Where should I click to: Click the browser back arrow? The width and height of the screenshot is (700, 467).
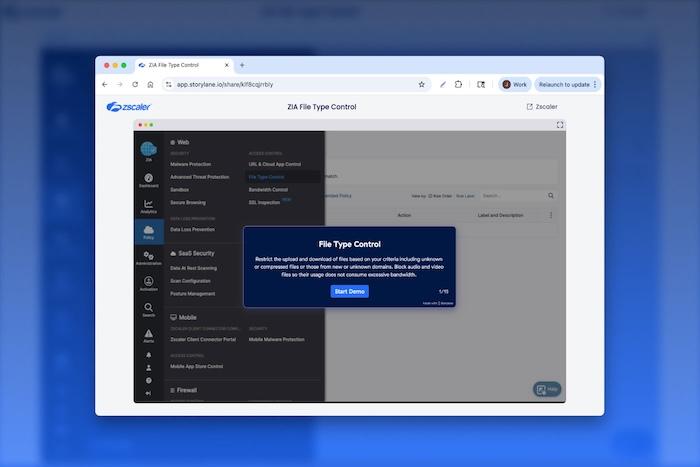tap(105, 84)
